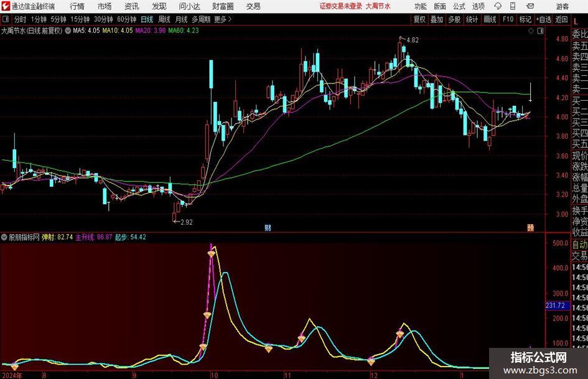
Task: Add stock with +自选 button
Action: 544,19
